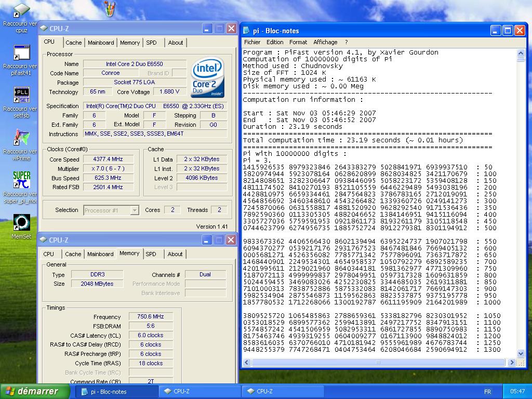Click the Duration : 23.19 seconds line
This screenshot has height=399, width=532.
(292, 127)
